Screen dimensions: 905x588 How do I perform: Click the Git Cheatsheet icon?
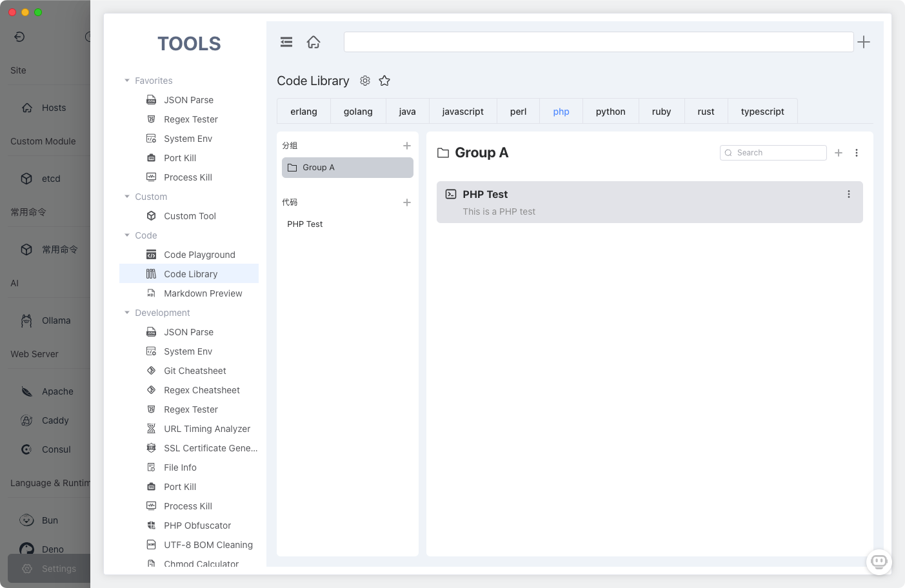151,371
